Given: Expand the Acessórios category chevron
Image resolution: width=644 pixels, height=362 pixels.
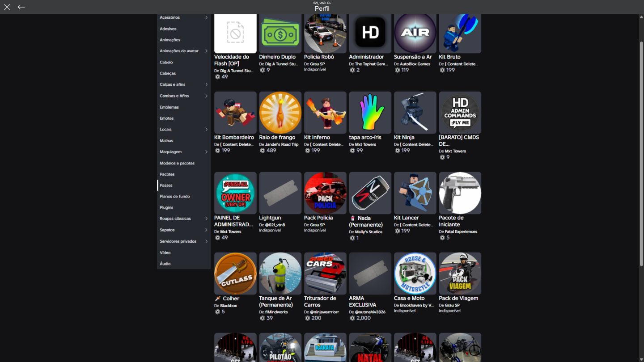Looking at the screenshot, I should coord(206,17).
